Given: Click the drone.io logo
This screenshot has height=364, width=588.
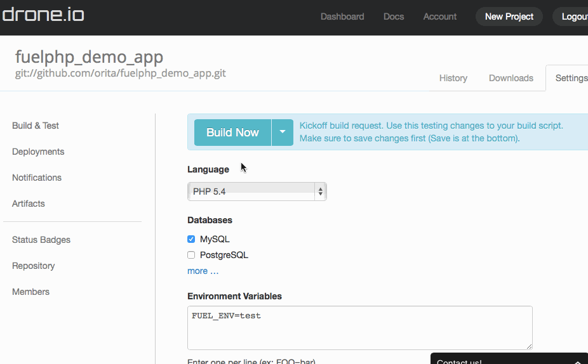Looking at the screenshot, I should tap(43, 15).
